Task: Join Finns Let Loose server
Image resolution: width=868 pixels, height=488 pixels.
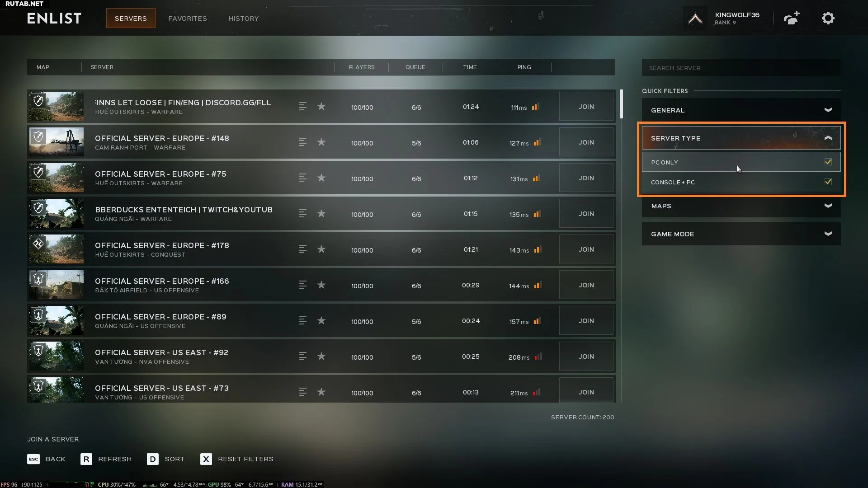Action: [x=586, y=107]
